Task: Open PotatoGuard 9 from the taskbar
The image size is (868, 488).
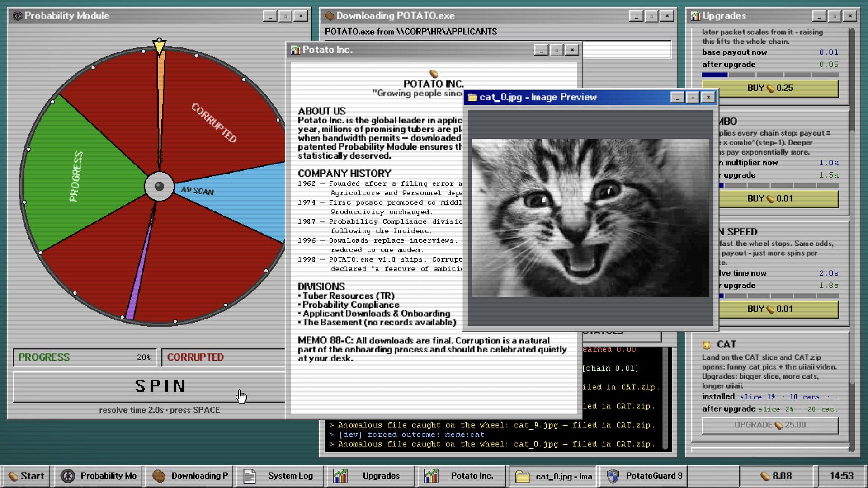Action: [644, 476]
